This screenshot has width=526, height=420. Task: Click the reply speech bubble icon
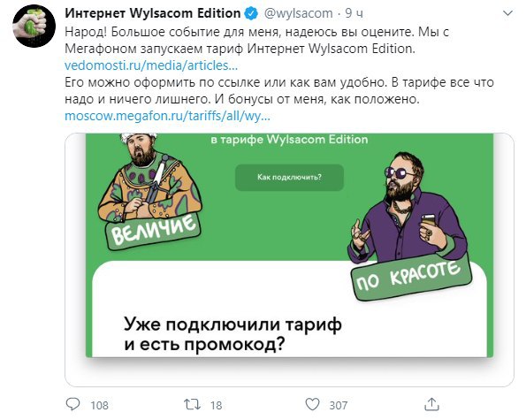click(x=72, y=404)
